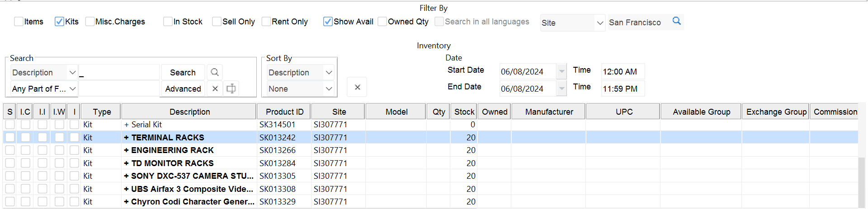Click the End Date time field
Image resolution: width=868 pixels, height=209 pixels.
click(x=622, y=89)
